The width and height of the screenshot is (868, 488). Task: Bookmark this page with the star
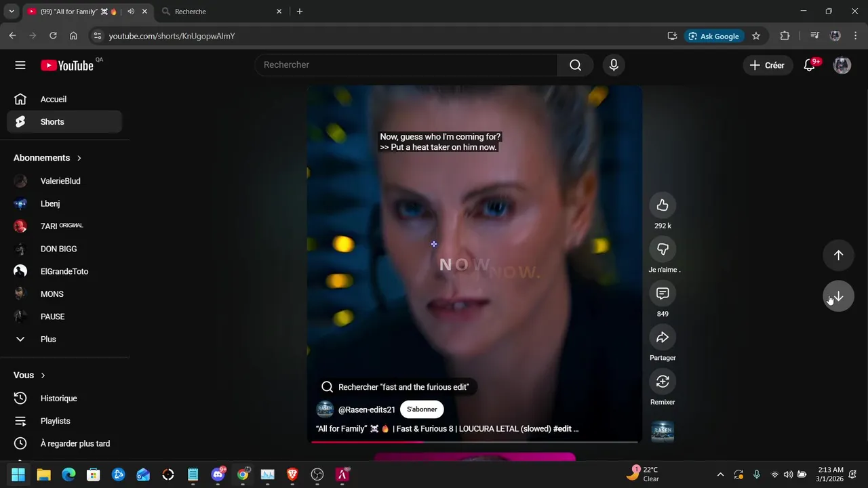coord(756,36)
